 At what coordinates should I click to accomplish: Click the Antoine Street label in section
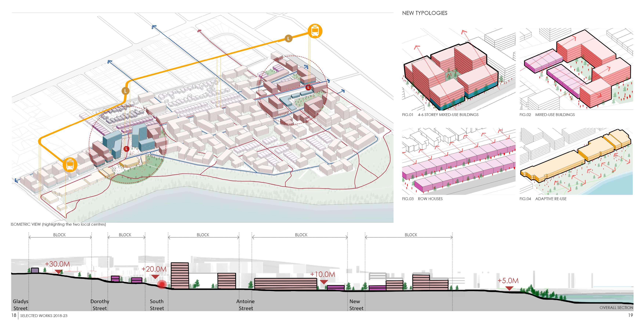click(x=245, y=305)
